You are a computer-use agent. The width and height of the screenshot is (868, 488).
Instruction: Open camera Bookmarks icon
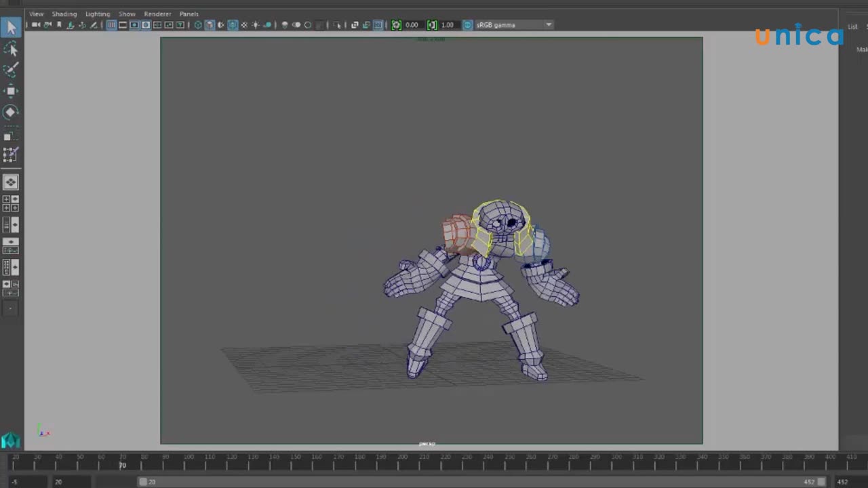[x=59, y=25]
